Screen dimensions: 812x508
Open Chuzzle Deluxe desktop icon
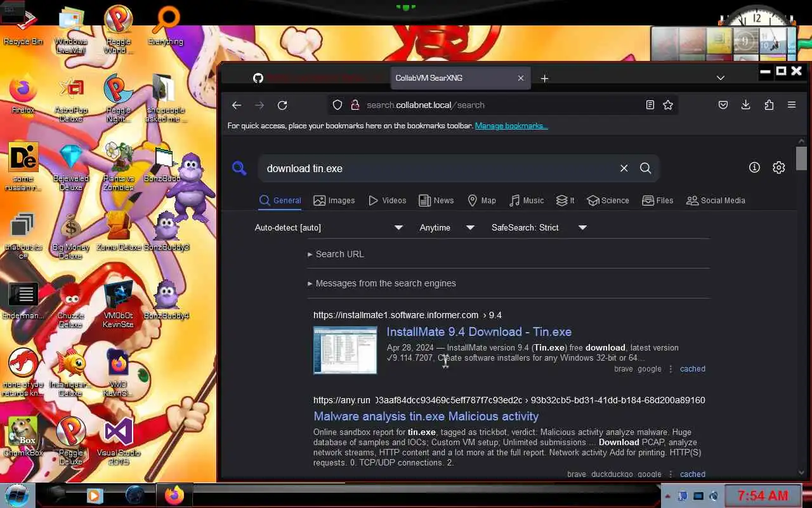tap(71, 305)
